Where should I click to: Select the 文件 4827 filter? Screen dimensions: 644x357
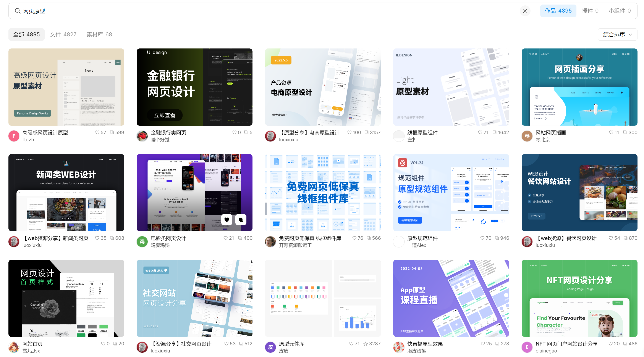pyautogui.click(x=63, y=34)
